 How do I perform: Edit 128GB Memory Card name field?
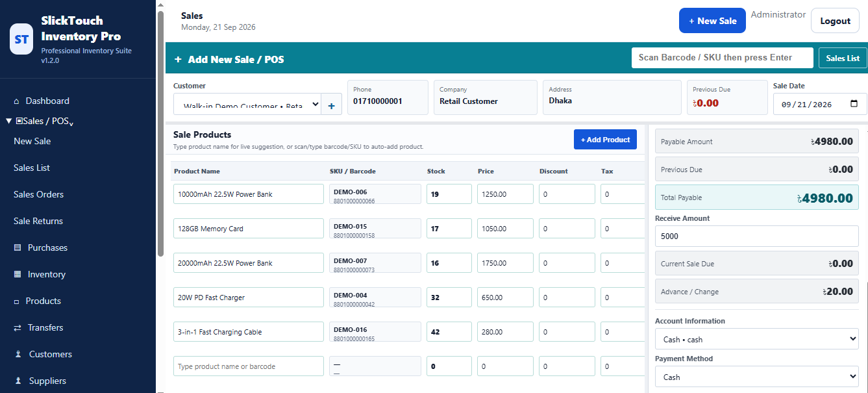point(249,229)
